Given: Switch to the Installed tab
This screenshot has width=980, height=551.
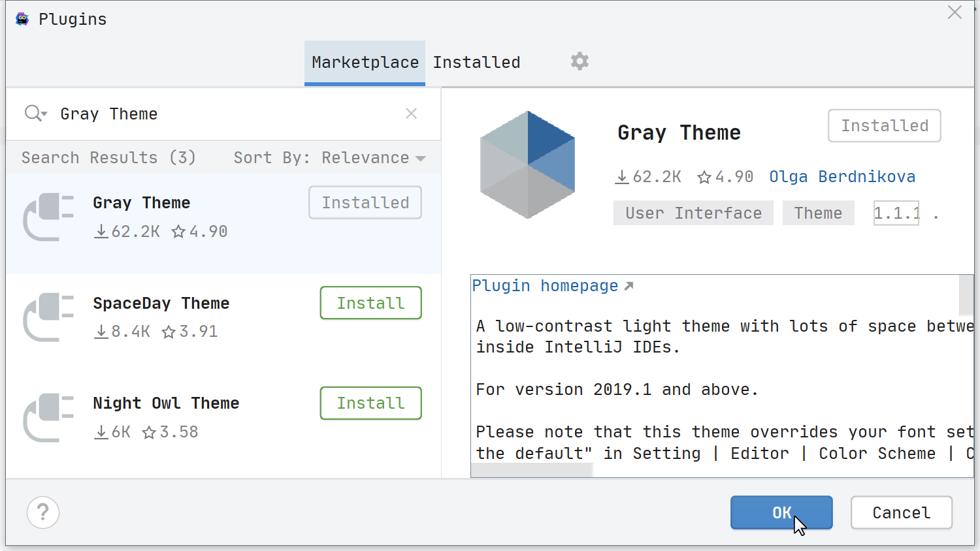Looking at the screenshot, I should 476,61.
